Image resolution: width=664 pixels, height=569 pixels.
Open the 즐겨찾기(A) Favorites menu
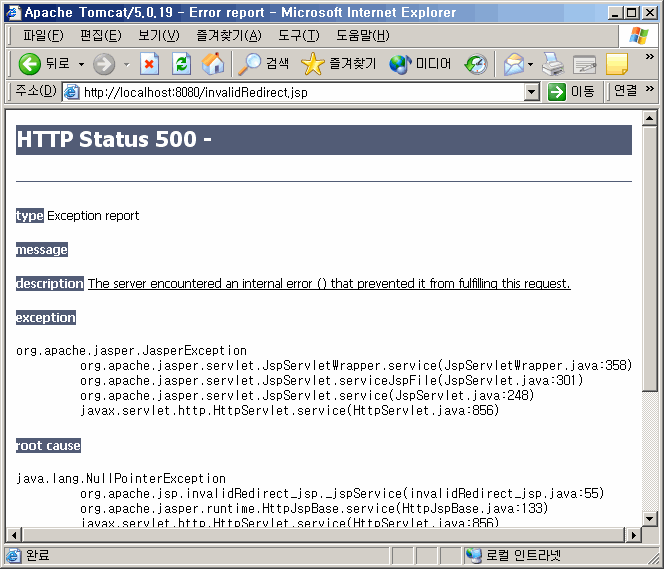tap(229, 36)
